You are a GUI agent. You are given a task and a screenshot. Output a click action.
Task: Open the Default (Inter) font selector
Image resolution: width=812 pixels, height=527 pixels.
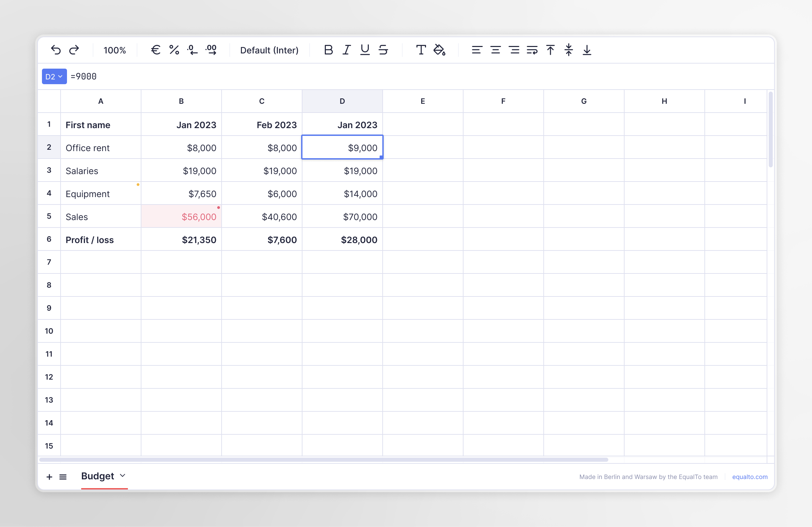(x=269, y=50)
